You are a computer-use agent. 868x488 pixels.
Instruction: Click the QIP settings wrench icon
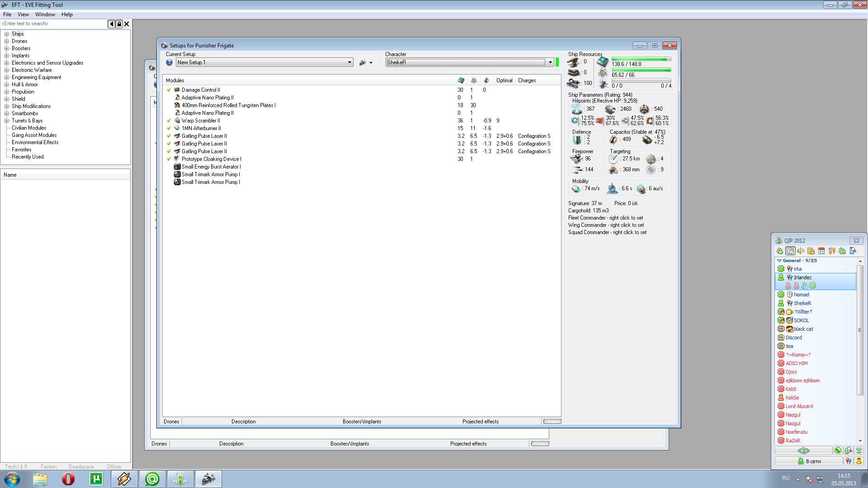pos(832,251)
